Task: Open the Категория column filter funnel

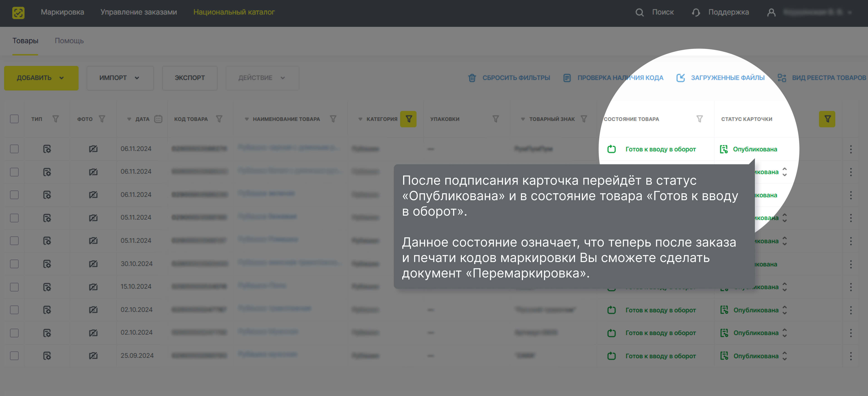Action: pos(409,119)
